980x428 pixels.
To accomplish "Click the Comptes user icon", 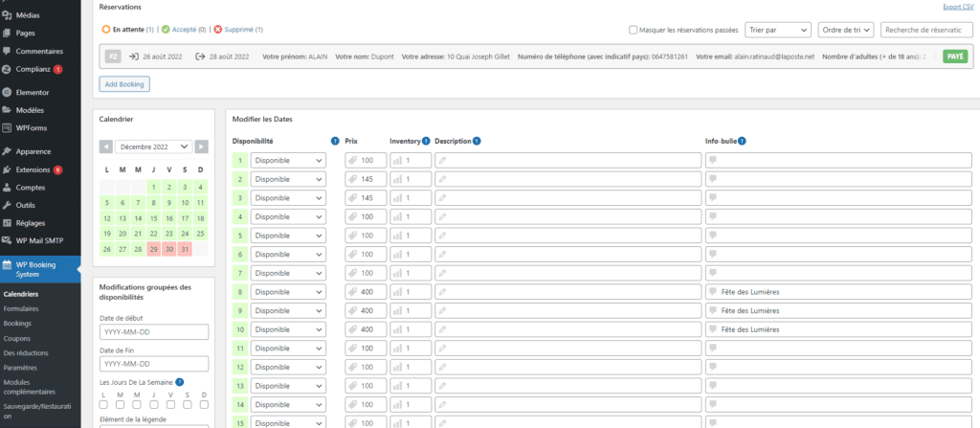I will tap(7, 187).
